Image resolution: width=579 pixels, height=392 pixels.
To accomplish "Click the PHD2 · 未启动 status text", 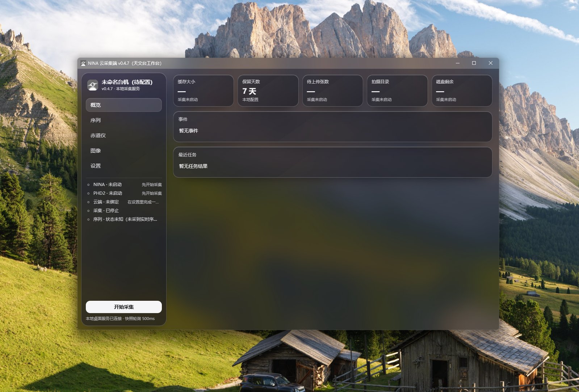I will [x=108, y=193].
